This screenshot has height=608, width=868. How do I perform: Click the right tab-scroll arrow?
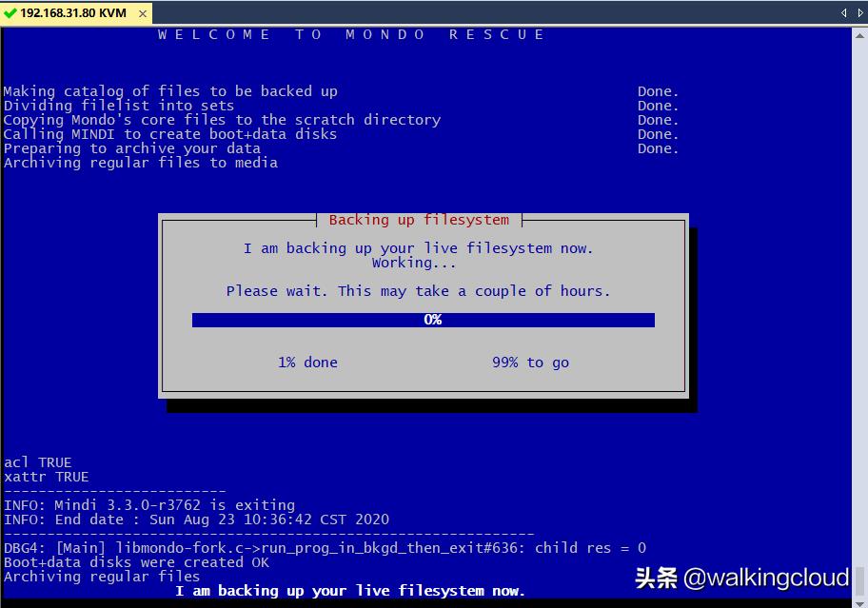pyautogui.click(x=859, y=13)
